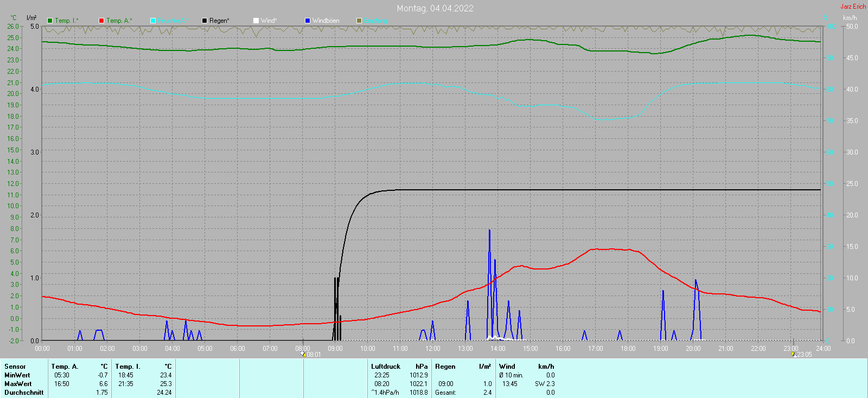Image resolution: width=868 pixels, height=398 pixels.
Task: Click the olive Empfang legend square
Action: coord(359,21)
